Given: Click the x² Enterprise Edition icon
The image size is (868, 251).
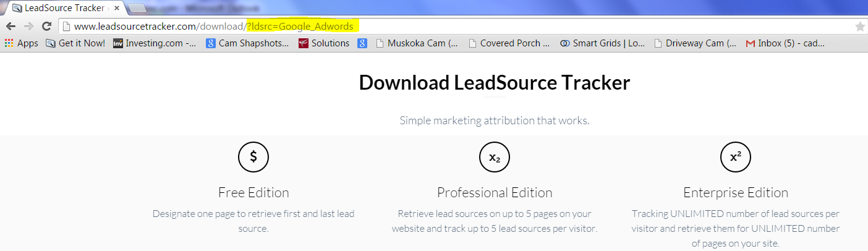Looking at the screenshot, I should click(736, 157).
